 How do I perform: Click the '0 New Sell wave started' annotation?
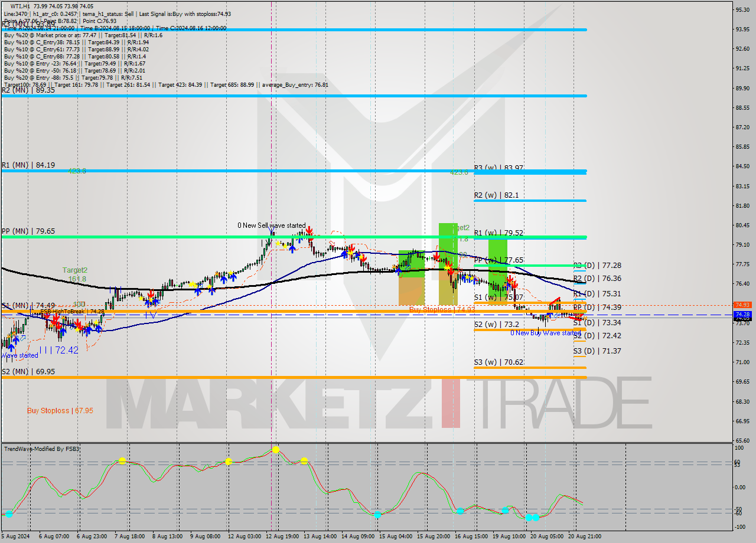click(x=272, y=225)
